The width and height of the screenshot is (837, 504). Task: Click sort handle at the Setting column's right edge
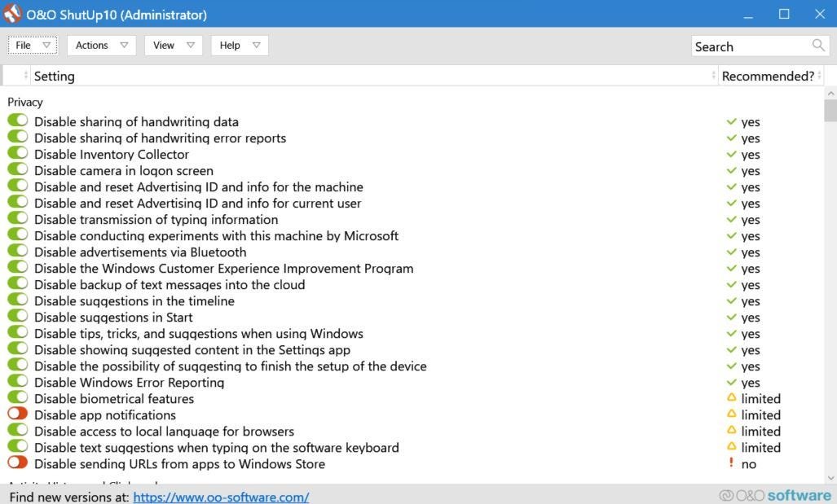click(x=713, y=76)
